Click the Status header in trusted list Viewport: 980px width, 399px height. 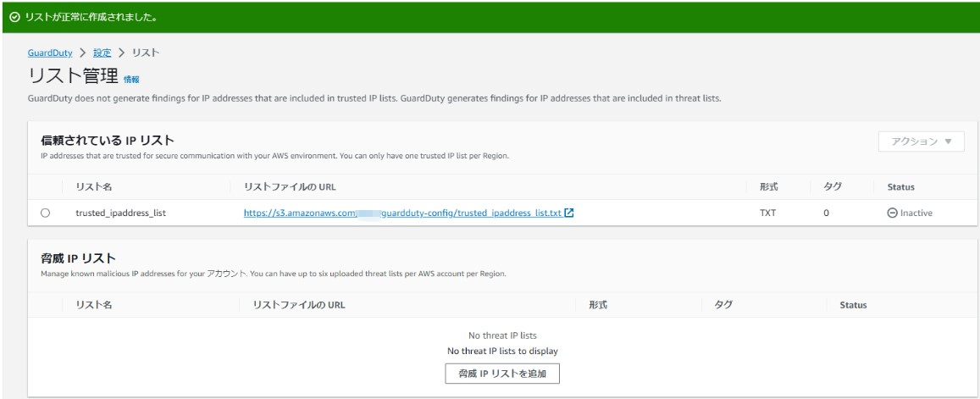900,187
